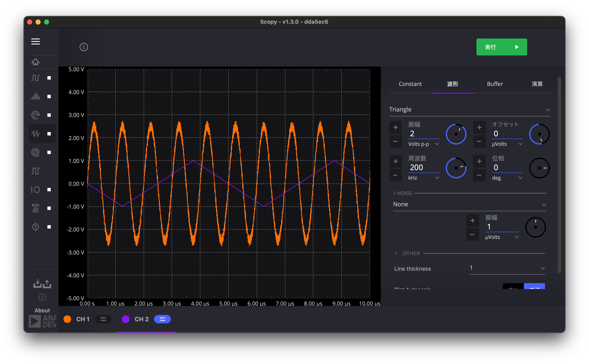Go to the Home screen icon
This screenshot has width=589, height=364.
[x=35, y=62]
